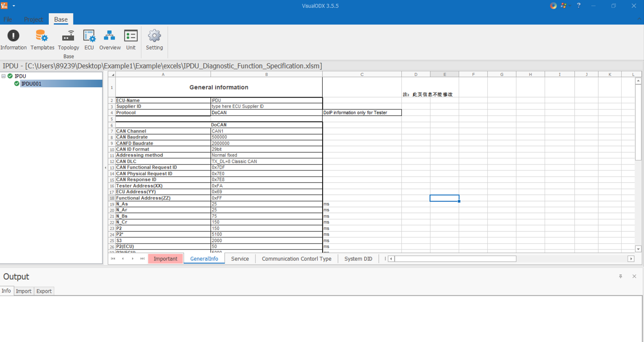Image resolution: width=644 pixels, height=342 pixels.
Task: Click the 'TX_DL=8 Classic CAN' cell
Action: [x=267, y=162]
